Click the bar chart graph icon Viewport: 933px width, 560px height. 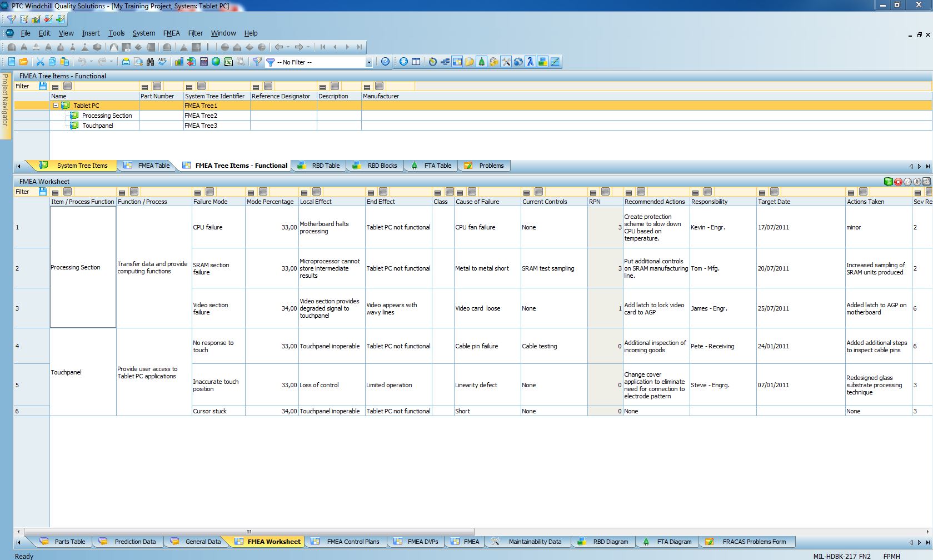coord(179,62)
